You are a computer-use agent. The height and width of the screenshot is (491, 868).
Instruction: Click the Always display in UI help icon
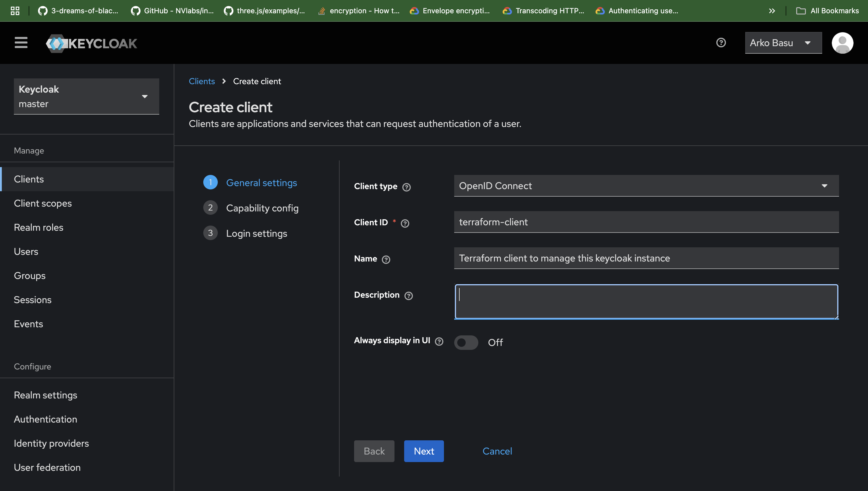pyautogui.click(x=439, y=341)
